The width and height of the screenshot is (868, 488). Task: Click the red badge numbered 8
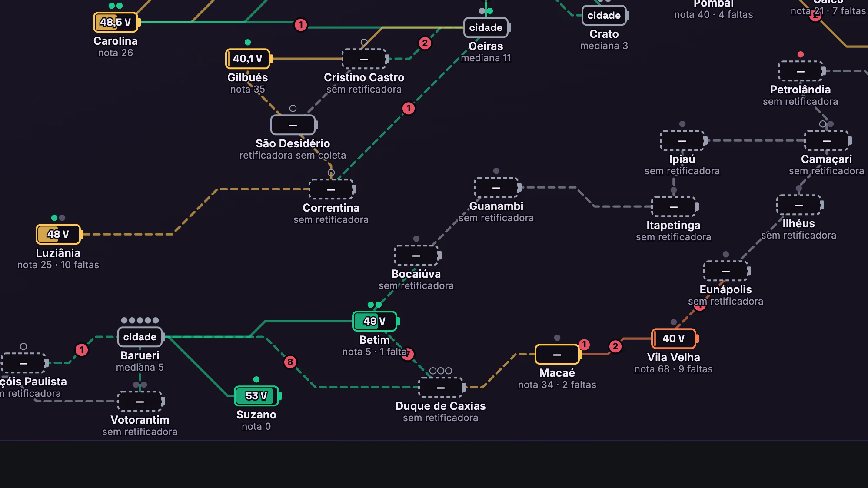tap(290, 362)
